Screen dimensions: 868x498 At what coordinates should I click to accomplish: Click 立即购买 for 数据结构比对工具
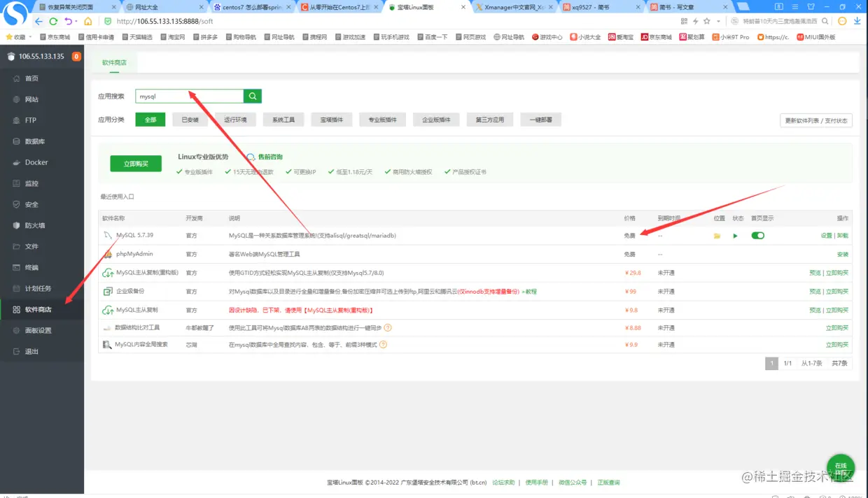837,327
